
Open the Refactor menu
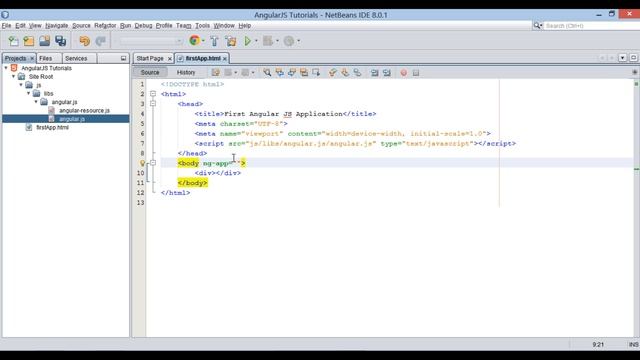pos(105,26)
